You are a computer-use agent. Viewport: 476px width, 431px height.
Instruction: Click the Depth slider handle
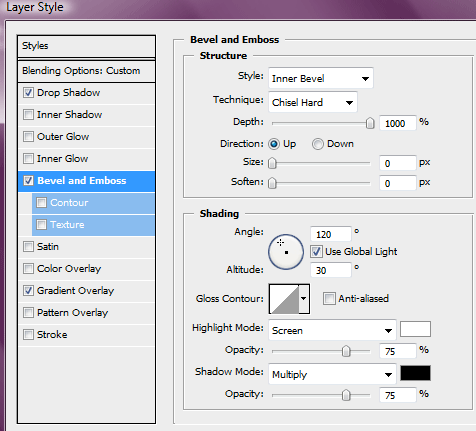pos(370,123)
